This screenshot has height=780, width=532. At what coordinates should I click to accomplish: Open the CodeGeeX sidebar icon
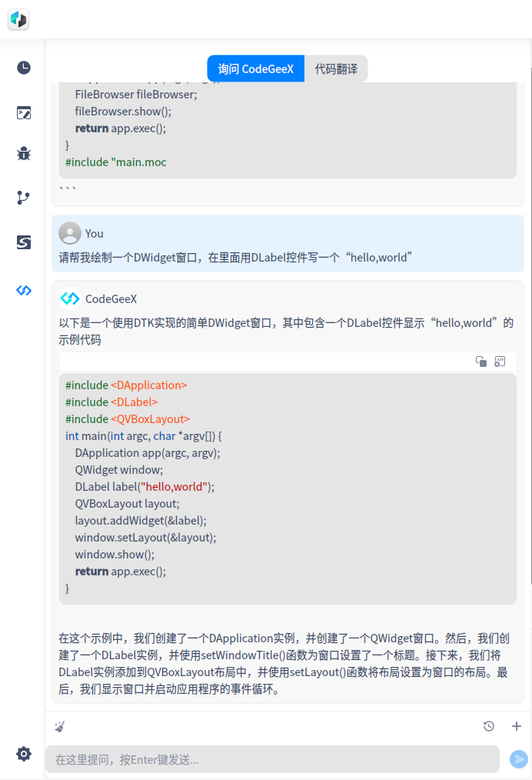pos(23,290)
